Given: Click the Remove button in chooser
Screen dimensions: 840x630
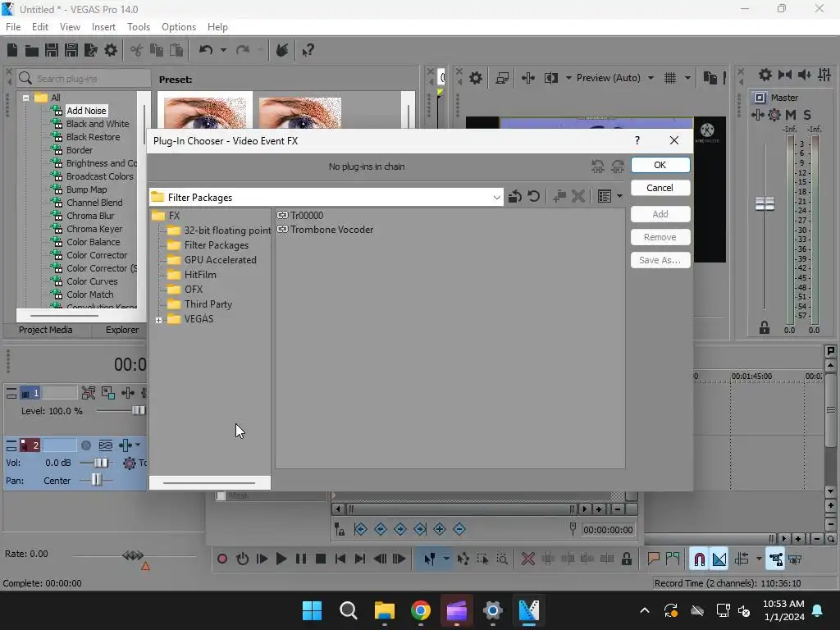Looking at the screenshot, I should [660, 237].
